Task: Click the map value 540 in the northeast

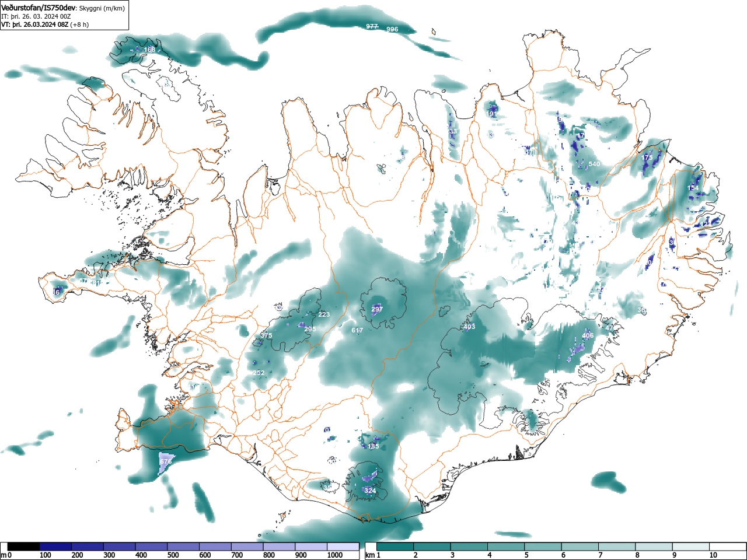Action: tap(594, 164)
